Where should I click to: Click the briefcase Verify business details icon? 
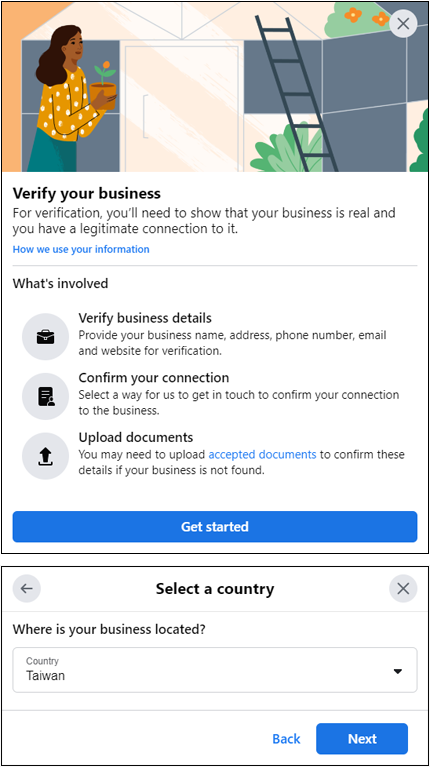pos(45,337)
